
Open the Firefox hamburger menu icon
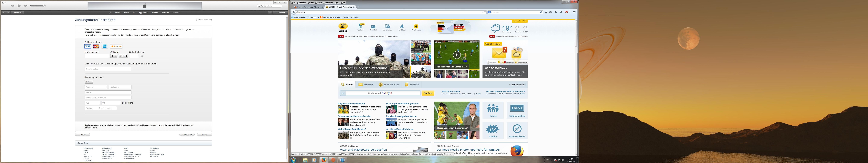(x=574, y=12)
